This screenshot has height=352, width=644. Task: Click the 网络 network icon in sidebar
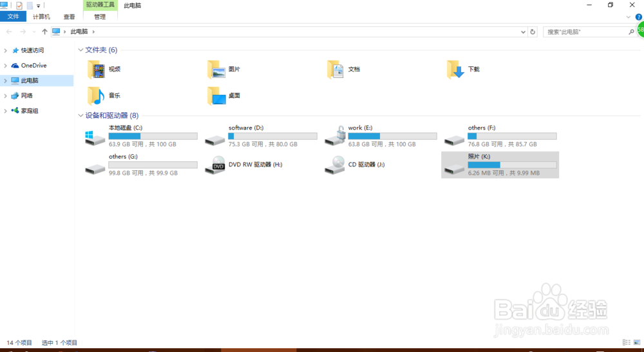pos(15,95)
